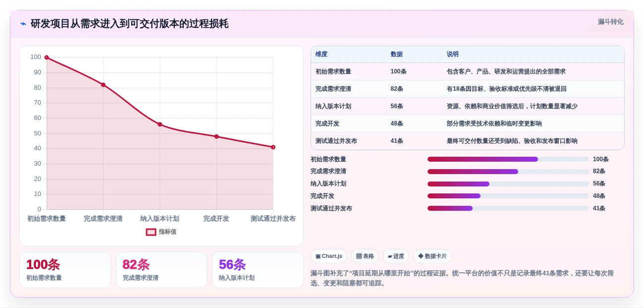644x308 pixels.
Task: Click the page title 研发项目从需求进入到可交付版本的过程损耗
Action: tap(130, 24)
